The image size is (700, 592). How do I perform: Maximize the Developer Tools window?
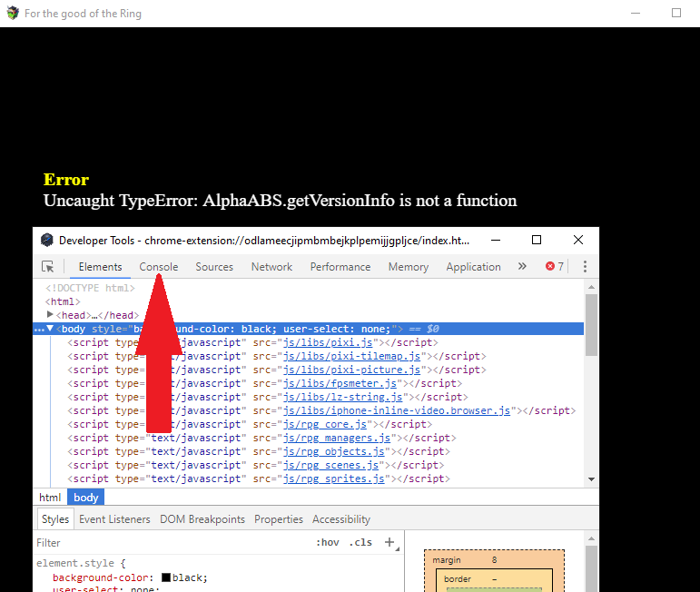click(537, 241)
